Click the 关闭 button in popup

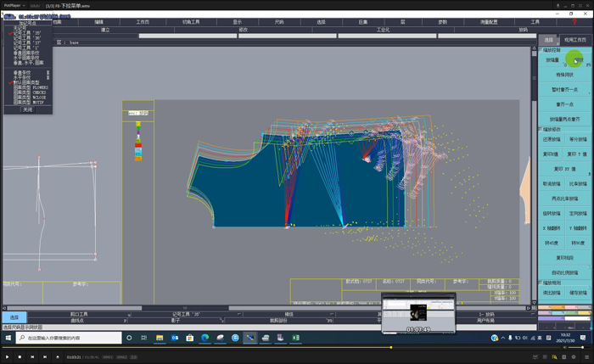tap(28, 109)
